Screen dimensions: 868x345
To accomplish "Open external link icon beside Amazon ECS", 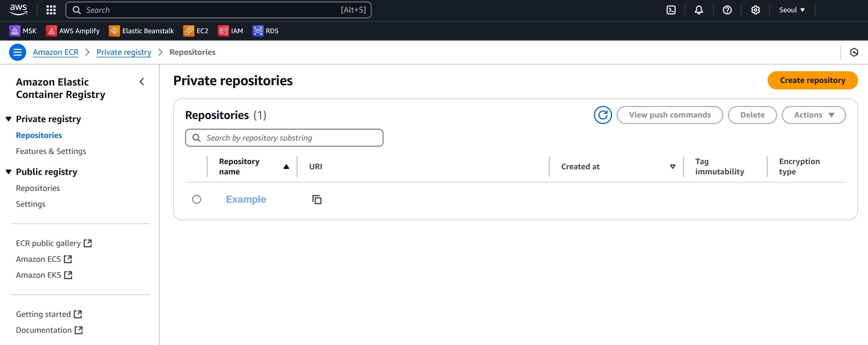I will click(68, 259).
